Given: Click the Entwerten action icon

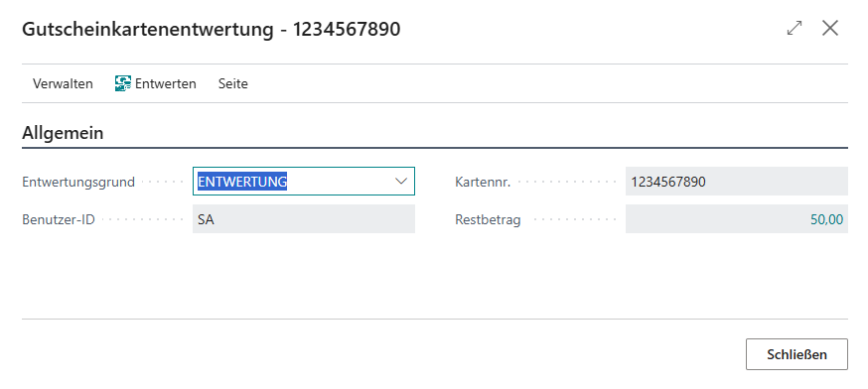Looking at the screenshot, I should (x=123, y=83).
